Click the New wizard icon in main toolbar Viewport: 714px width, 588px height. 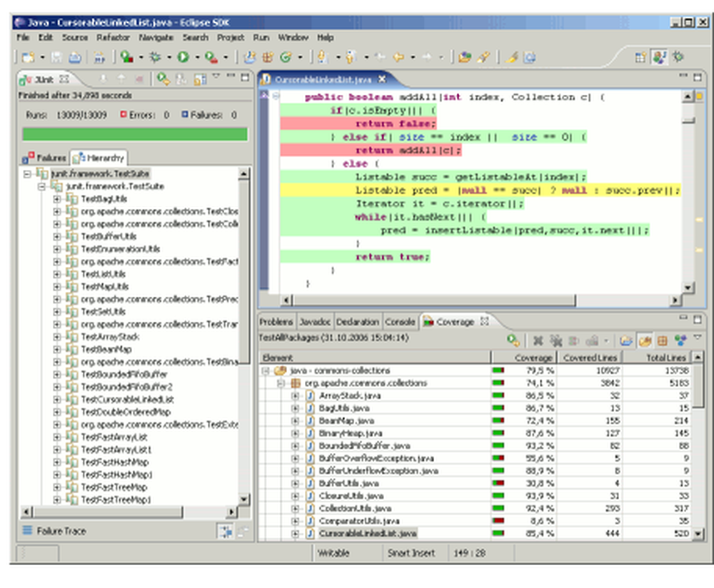tap(29, 57)
